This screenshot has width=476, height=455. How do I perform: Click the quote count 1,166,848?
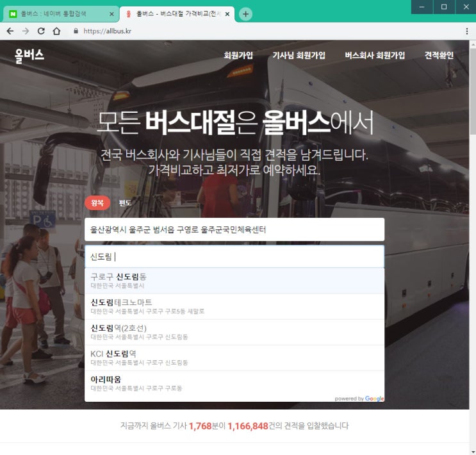click(x=248, y=426)
